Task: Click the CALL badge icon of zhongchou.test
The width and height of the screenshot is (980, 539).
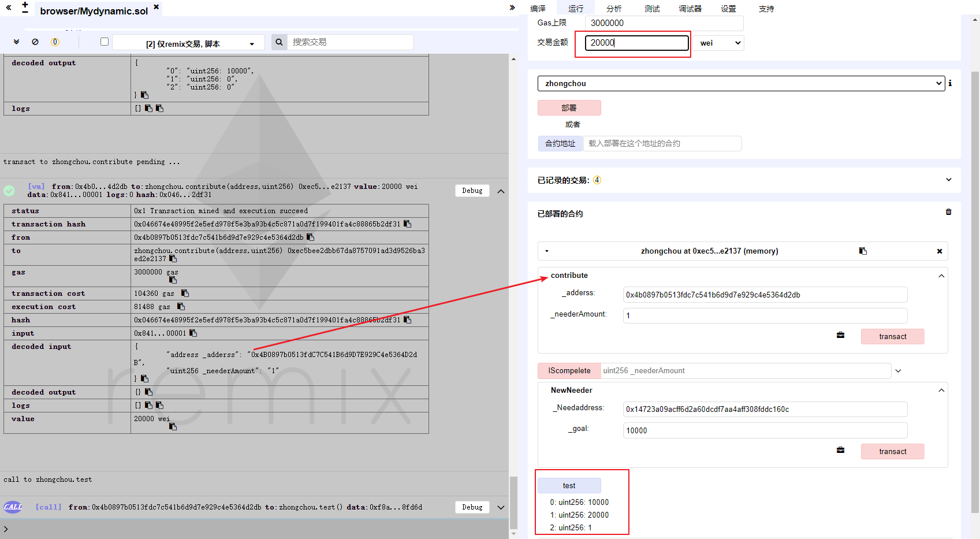Action: (13, 507)
